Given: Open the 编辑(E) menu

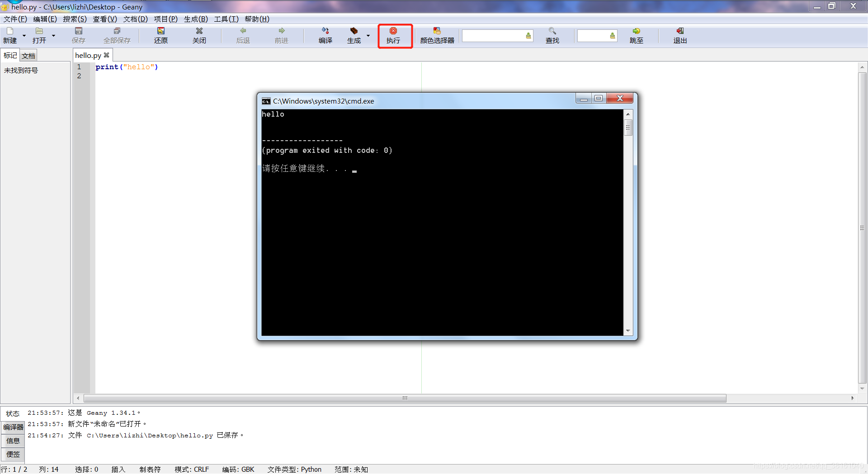Looking at the screenshot, I should click(45, 19).
